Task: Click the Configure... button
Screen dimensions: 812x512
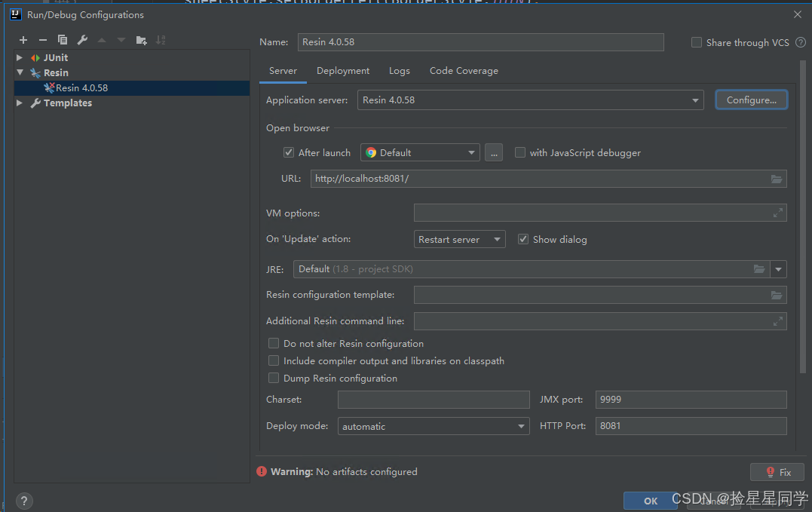Action: pyautogui.click(x=752, y=100)
